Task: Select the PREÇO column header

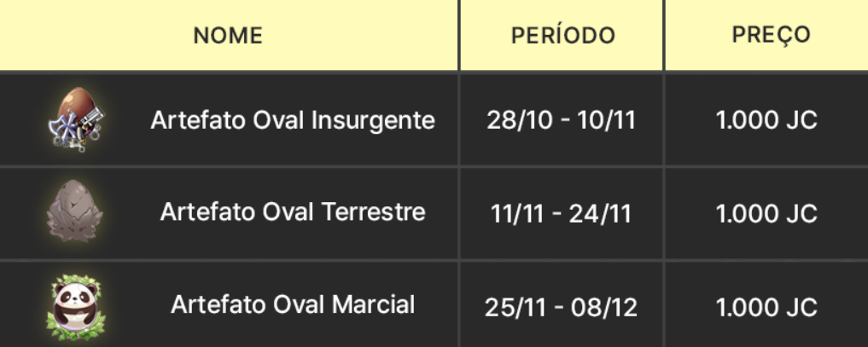Action: pos(771,36)
